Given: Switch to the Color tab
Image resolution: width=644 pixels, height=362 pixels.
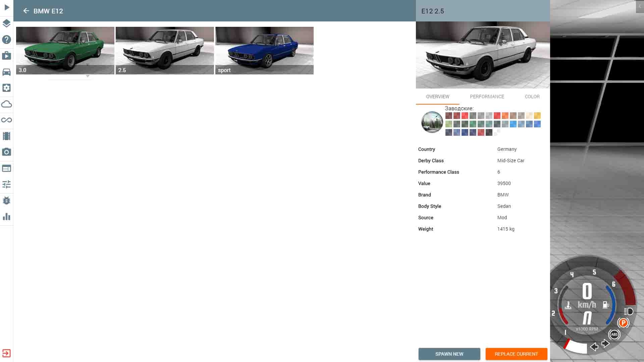Looking at the screenshot, I should pyautogui.click(x=532, y=96).
